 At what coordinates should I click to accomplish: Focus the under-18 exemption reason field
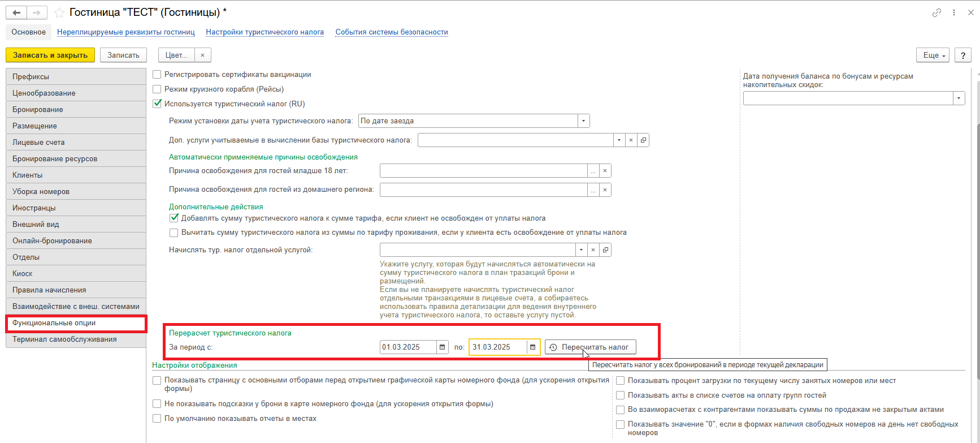point(483,171)
